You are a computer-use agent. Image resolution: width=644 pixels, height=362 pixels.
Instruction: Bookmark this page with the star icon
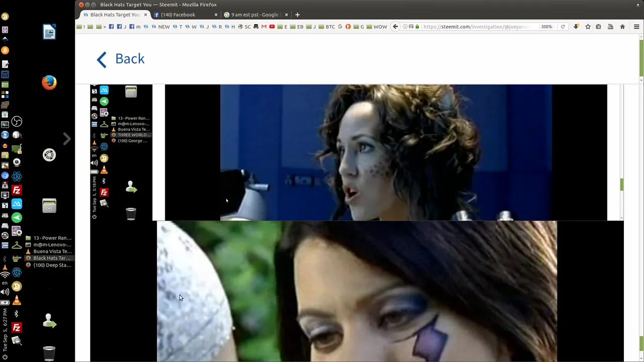(x=588, y=27)
